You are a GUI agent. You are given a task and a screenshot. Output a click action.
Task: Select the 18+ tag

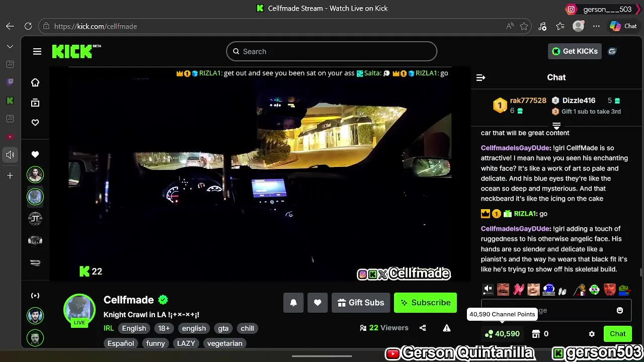(164, 328)
